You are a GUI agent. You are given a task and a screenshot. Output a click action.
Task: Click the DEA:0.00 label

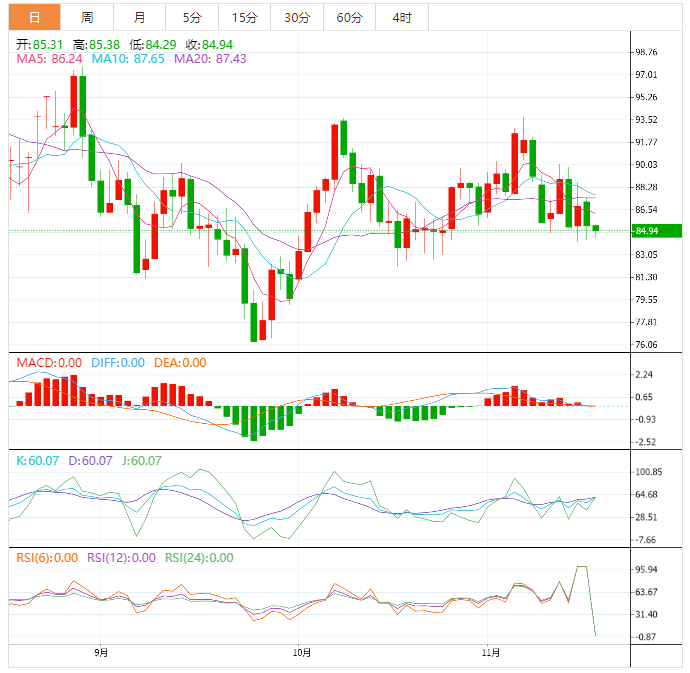tap(180, 363)
